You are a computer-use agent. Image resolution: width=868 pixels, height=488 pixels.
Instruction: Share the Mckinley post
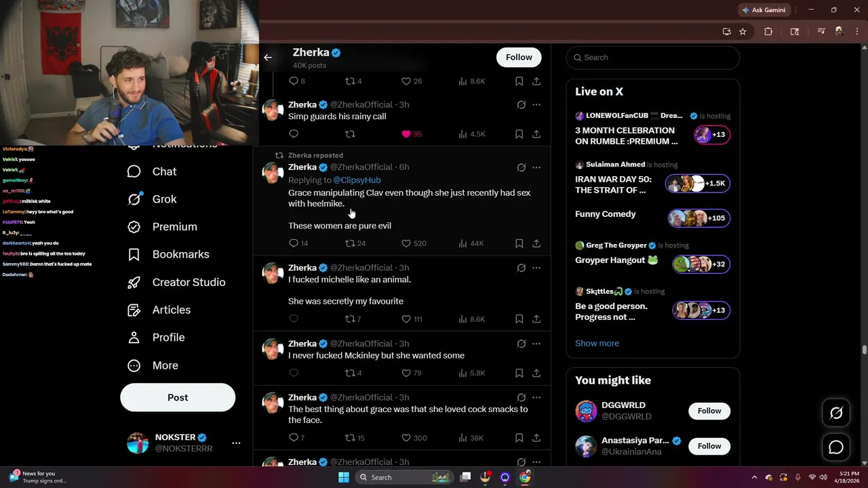pos(536,373)
